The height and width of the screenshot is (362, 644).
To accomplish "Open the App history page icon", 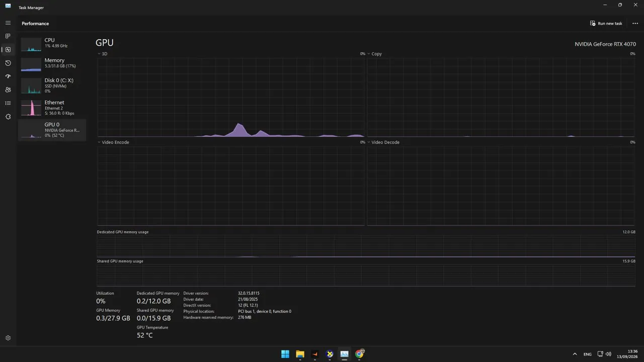I will [8, 63].
